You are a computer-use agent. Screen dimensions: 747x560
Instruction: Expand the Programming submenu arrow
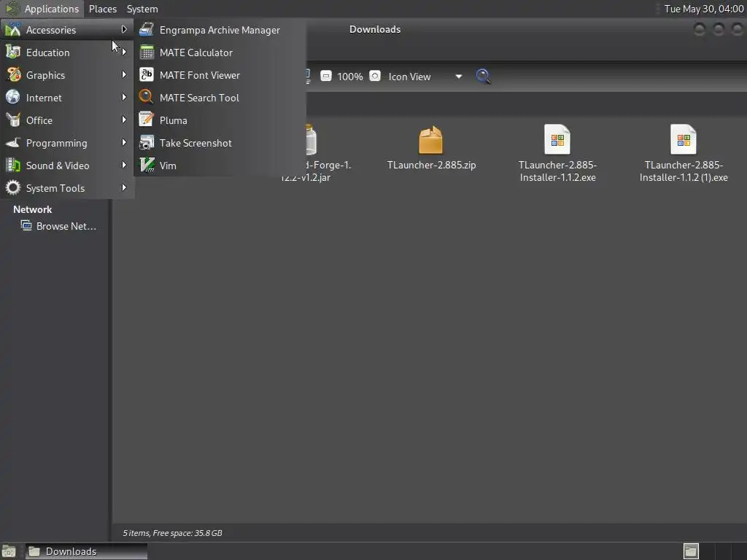point(124,142)
